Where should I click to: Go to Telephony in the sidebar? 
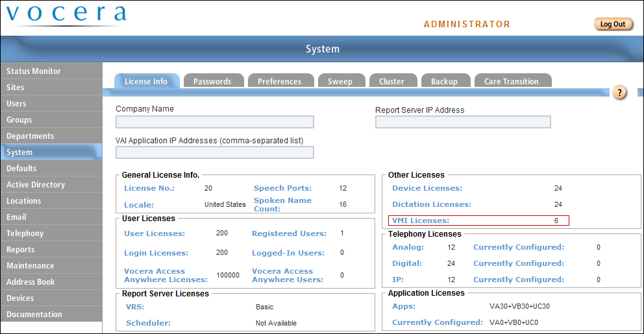25,233
